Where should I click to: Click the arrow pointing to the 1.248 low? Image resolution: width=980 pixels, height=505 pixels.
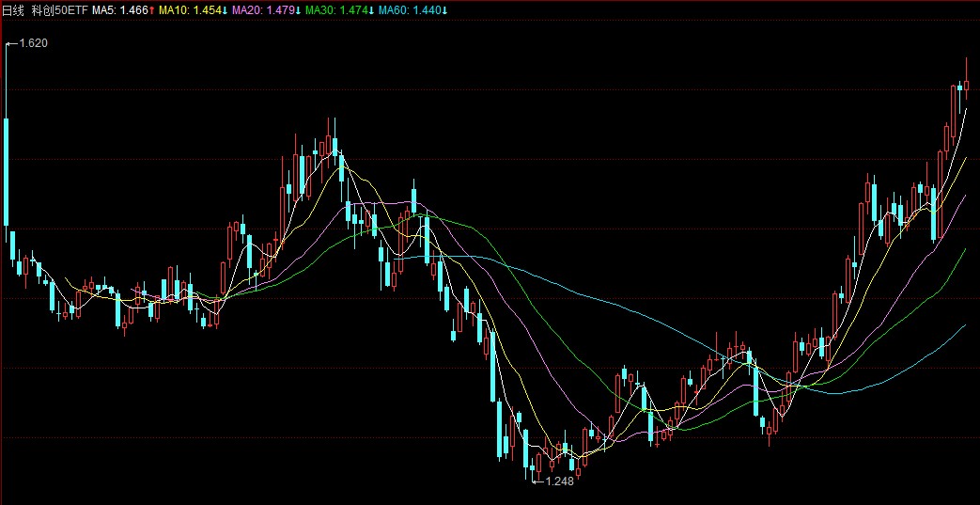click(x=537, y=481)
